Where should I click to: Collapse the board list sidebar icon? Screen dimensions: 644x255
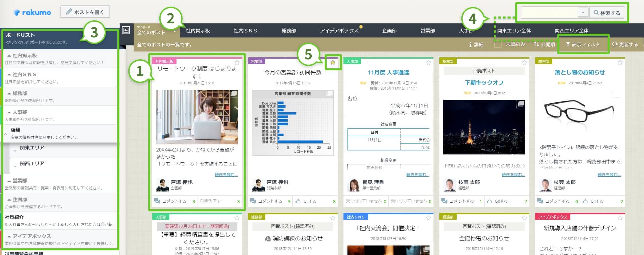(x=126, y=30)
